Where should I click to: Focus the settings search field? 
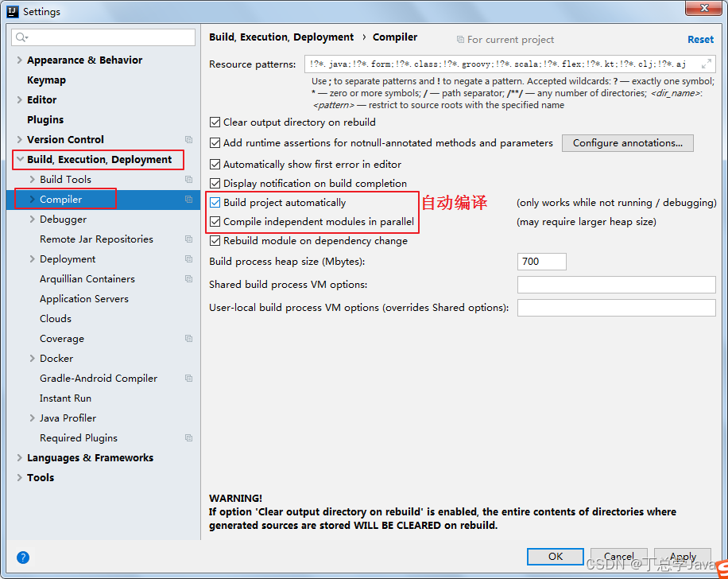[x=103, y=37]
